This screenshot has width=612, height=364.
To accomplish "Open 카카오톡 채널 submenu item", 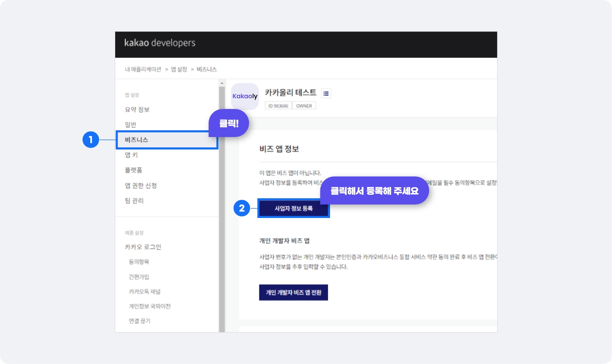I will 145,292.
